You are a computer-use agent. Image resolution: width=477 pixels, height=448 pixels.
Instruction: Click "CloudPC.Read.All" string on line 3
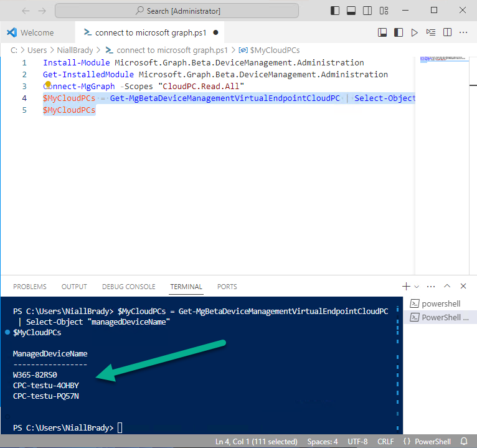click(201, 87)
